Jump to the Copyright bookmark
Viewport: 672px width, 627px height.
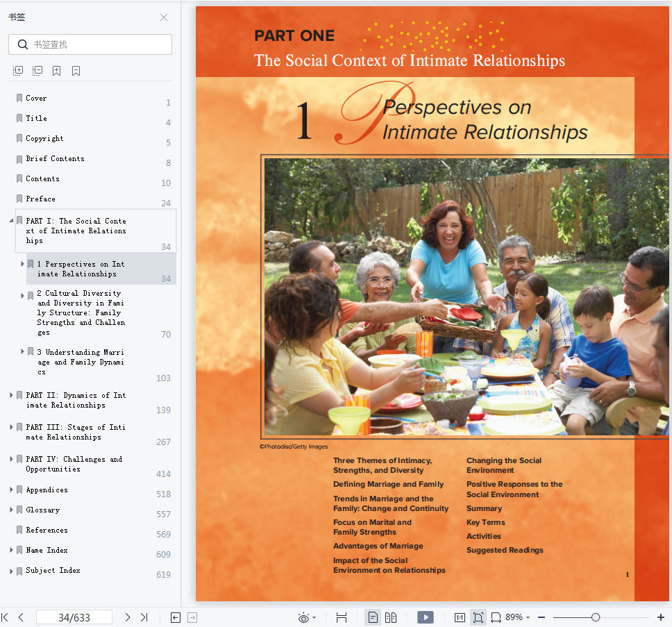click(44, 138)
